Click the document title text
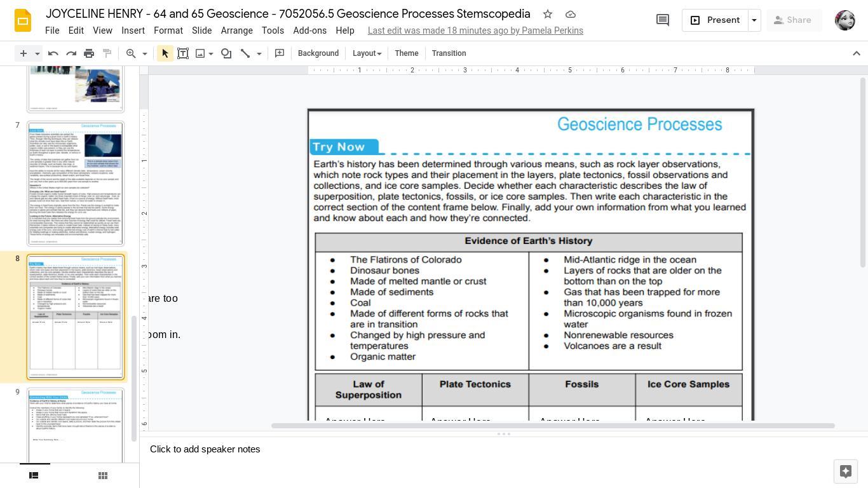Image resolution: width=868 pixels, height=488 pixels. [x=288, y=14]
